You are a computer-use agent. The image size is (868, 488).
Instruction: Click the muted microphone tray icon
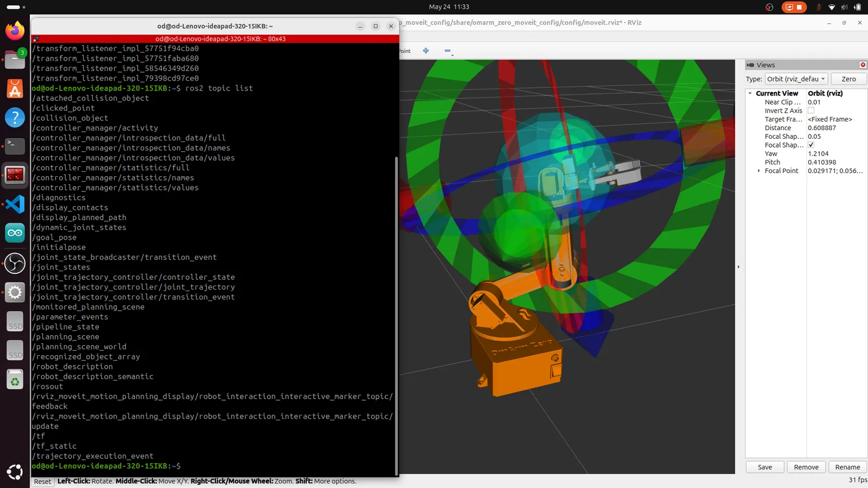pos(819,7)
